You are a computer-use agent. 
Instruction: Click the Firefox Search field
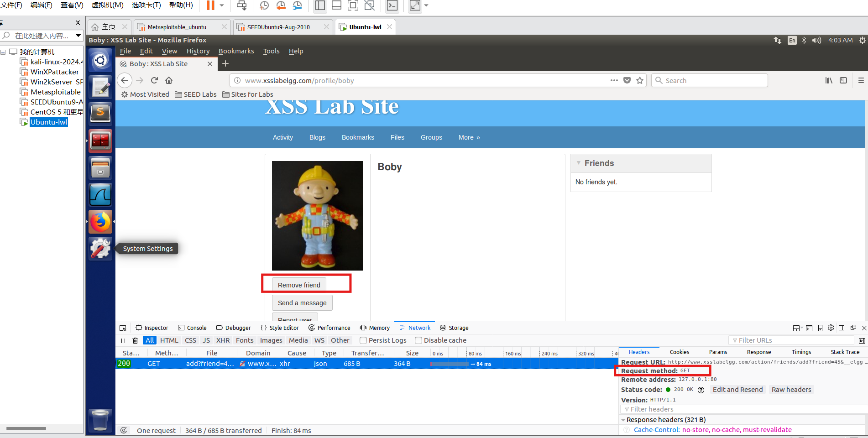[x=710, y=80]
